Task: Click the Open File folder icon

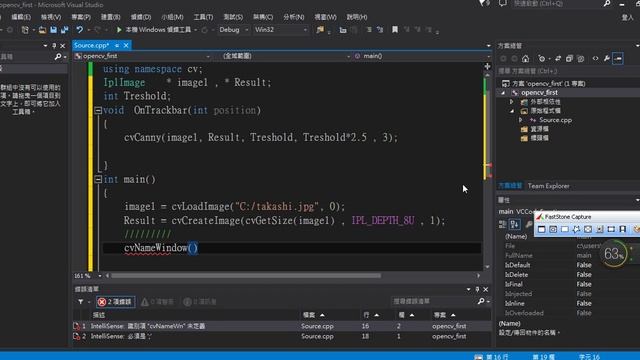Action: [x=42, y=30]
